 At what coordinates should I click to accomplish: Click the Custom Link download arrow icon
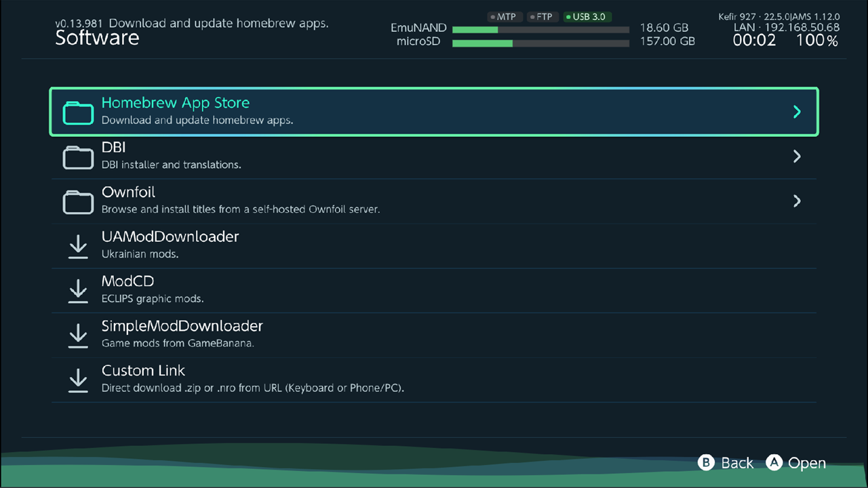(79, 381)
